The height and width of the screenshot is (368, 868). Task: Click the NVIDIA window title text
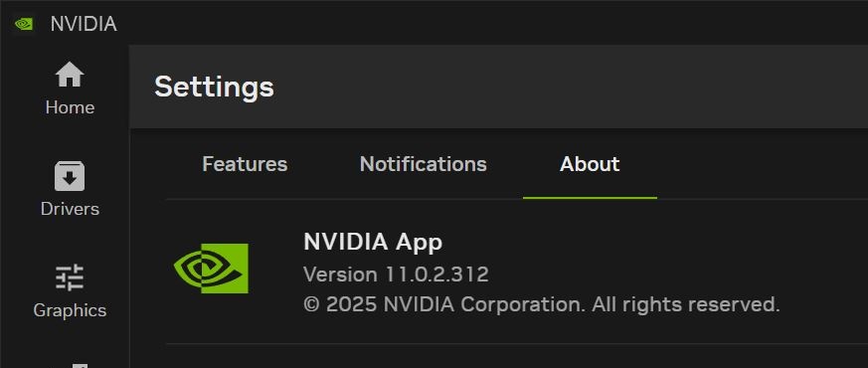(84, 24)
